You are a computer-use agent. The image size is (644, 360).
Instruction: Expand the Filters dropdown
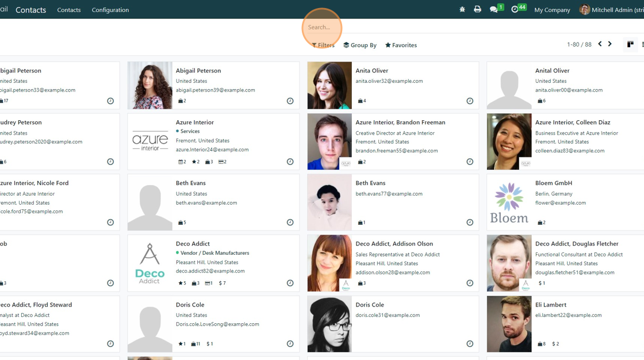click(x=323, y=45)
